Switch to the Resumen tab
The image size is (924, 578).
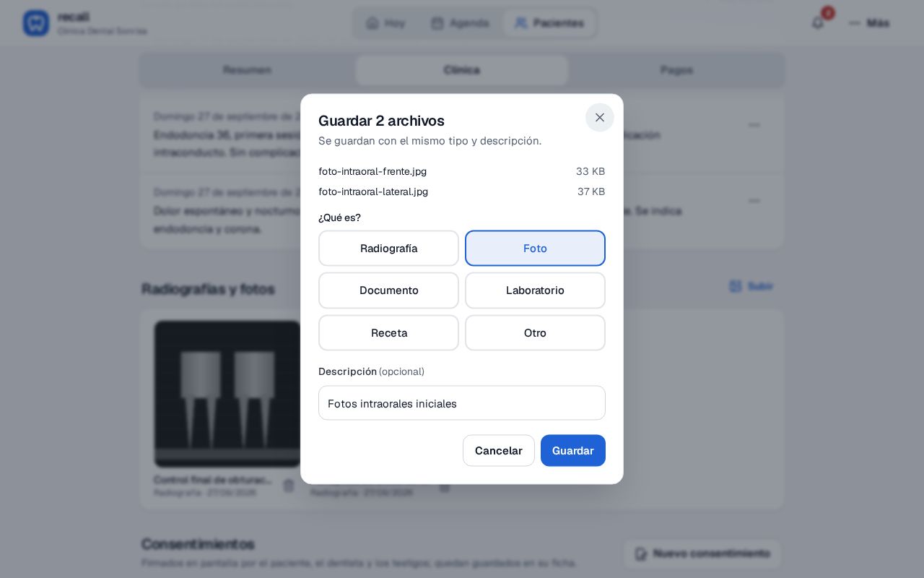click(x=247, y=70)
